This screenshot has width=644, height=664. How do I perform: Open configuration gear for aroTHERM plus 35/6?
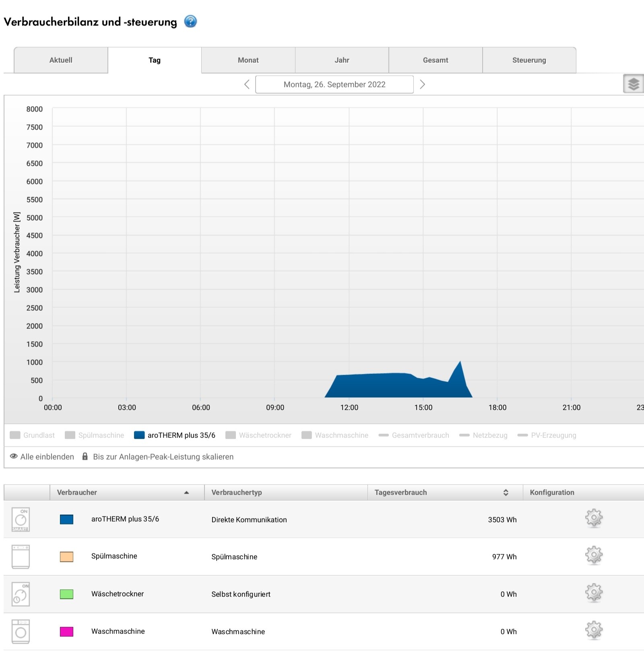(594, 518)
